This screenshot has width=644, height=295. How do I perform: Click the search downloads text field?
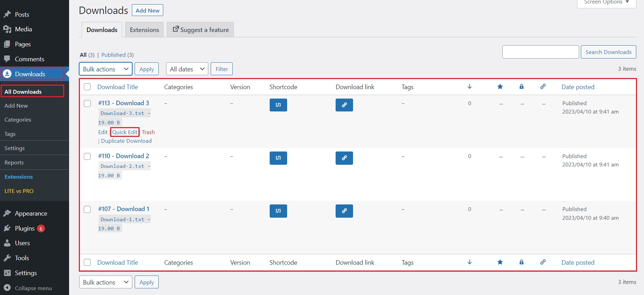541,52
